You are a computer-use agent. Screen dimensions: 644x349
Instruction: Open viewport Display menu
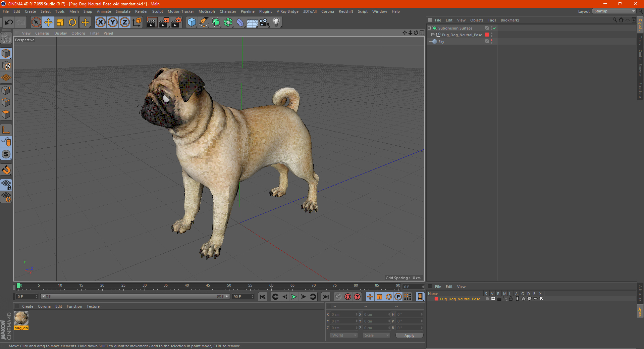coord(60,33)
